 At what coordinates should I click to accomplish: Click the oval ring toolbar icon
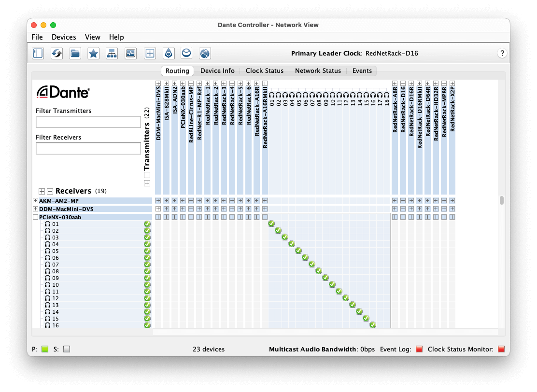(x=186, y=54)
